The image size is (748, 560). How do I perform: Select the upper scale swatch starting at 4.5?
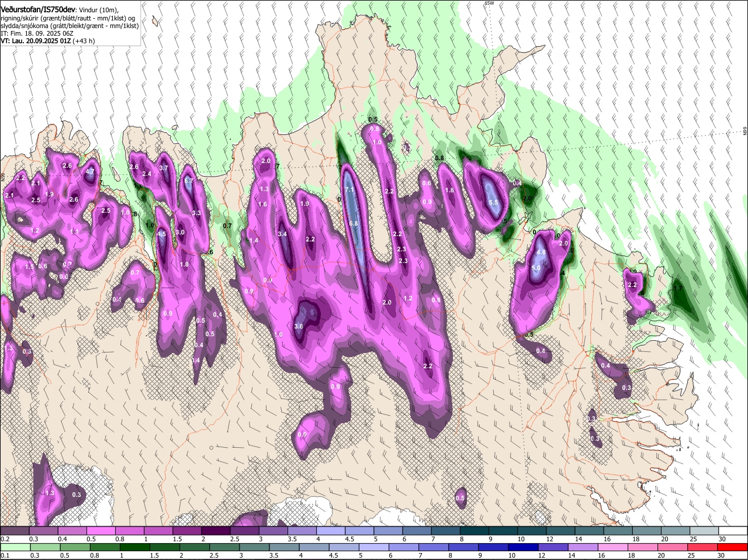(x=359, y=531)
